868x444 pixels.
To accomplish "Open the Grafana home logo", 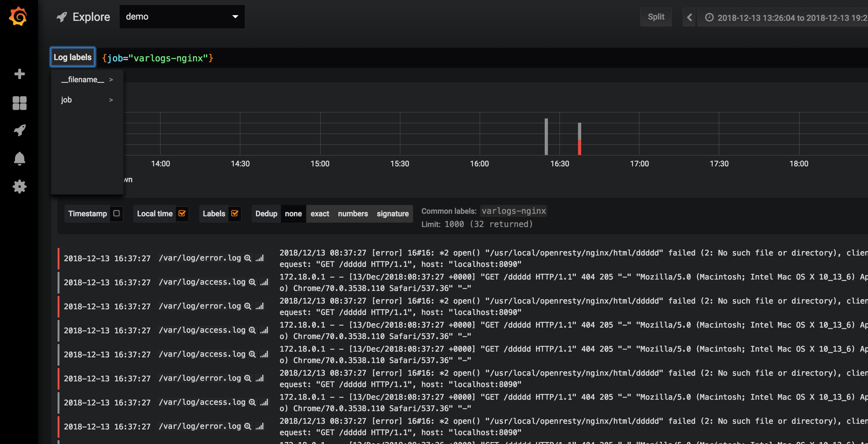I will click(x=18, y=16).
